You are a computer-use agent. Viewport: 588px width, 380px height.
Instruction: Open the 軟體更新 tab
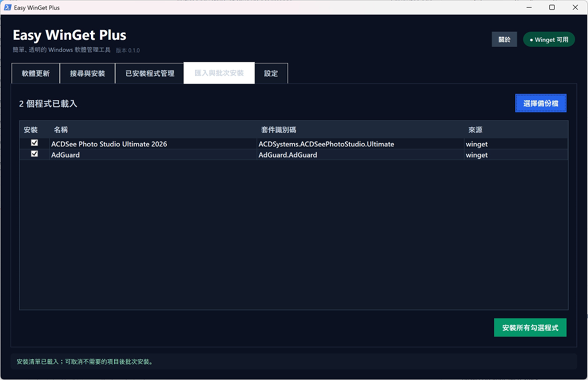point(36,74)
